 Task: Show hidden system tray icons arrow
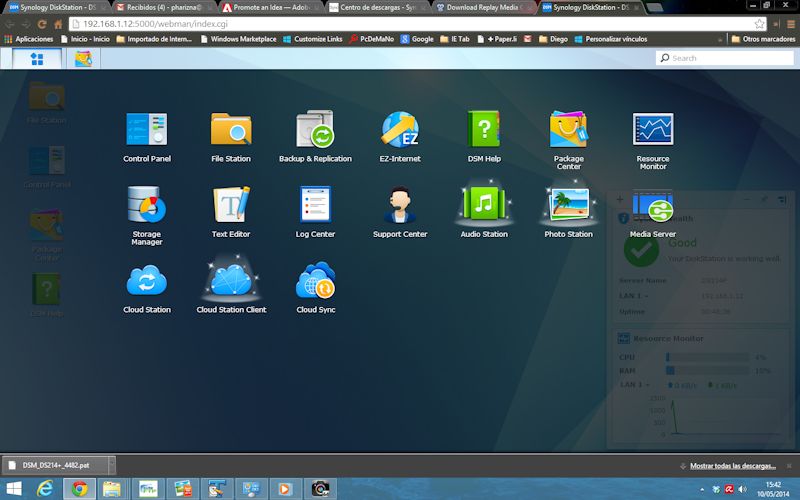click(702, 489)
